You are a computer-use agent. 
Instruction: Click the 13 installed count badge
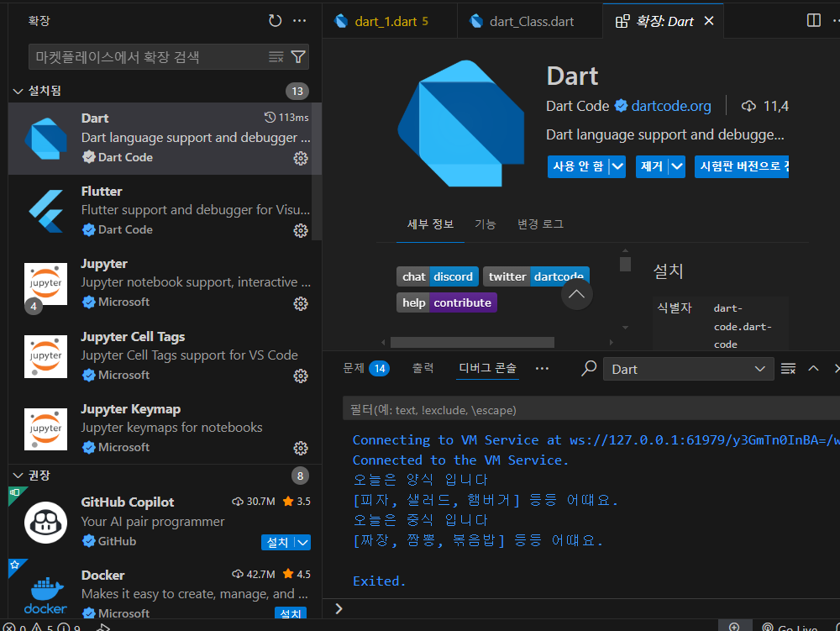[297, 91]
